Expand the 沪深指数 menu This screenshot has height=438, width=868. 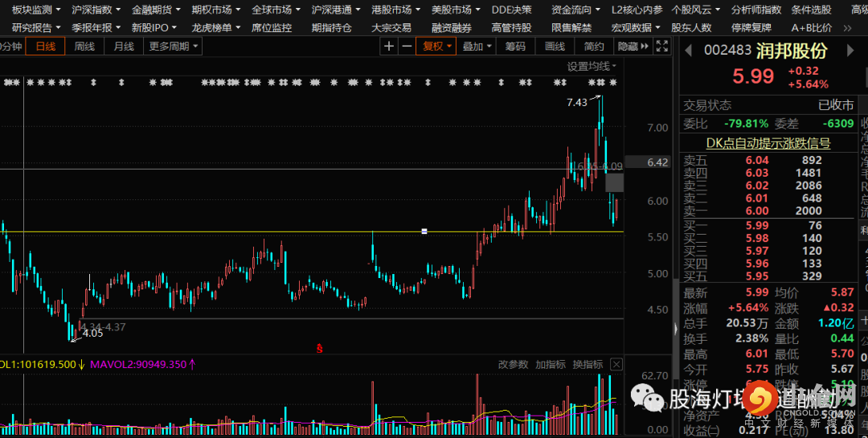coord(96,10)
